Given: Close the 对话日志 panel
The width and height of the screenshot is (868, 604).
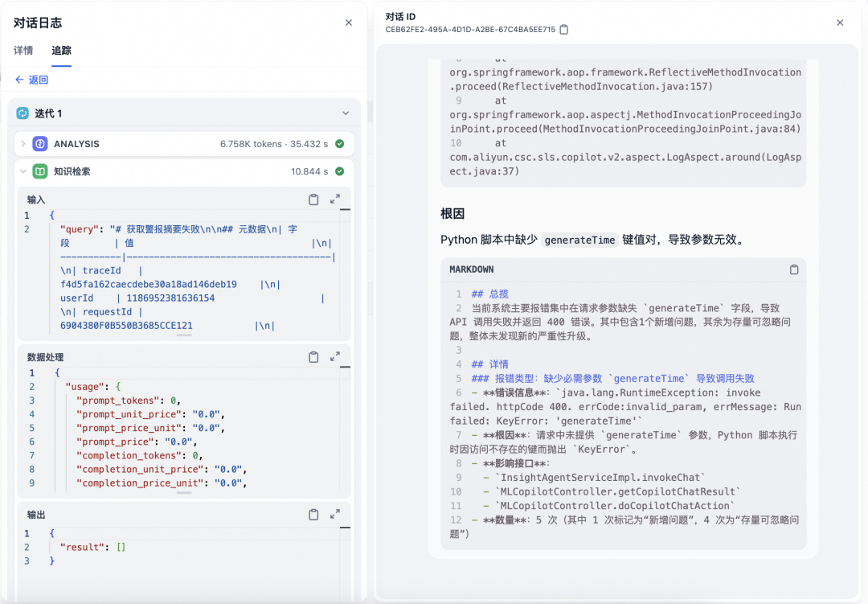Looking at the screenshot, I should 349,23.
